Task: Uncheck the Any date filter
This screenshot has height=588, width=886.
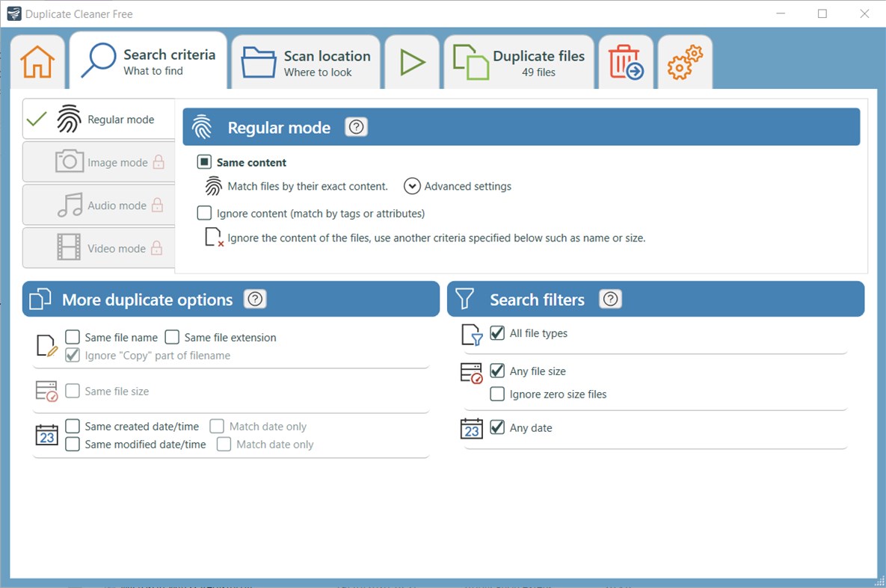Action: 497,427
